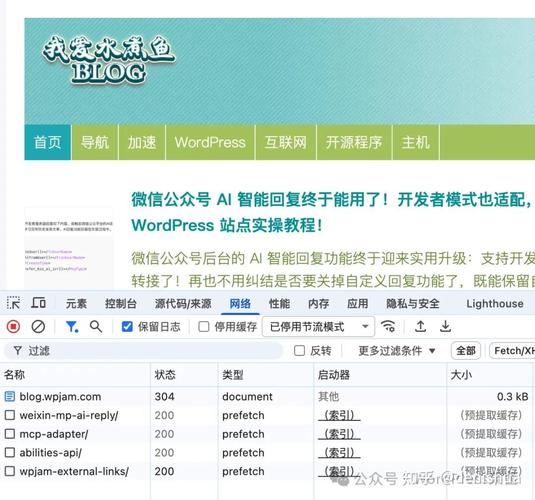The width and height of the screenshot is (535, 500).
Task: Click the 0.3 kB size value
Action: point(512,397)
